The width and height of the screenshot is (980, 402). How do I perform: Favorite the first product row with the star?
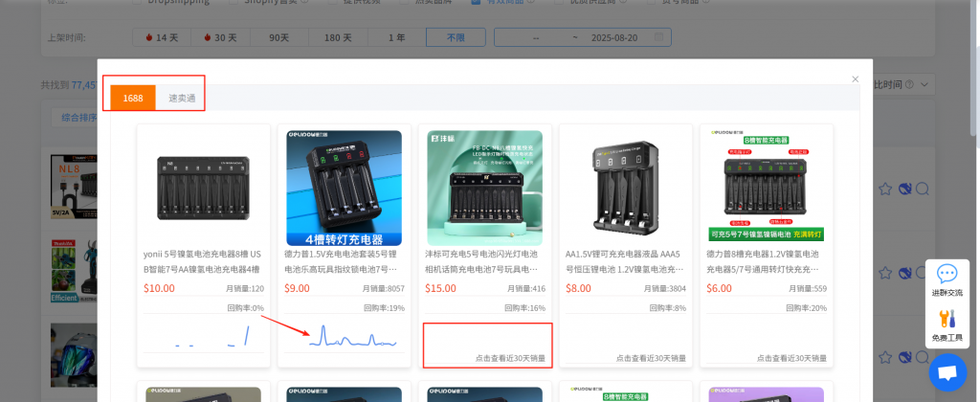coord(885,189)
